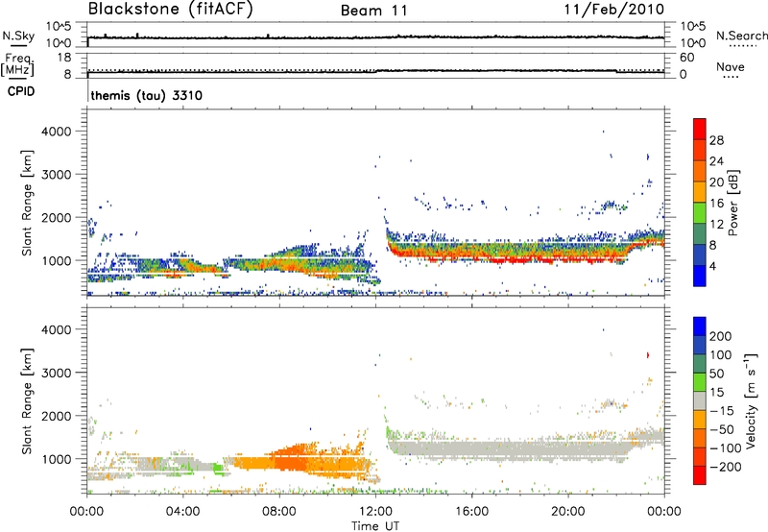Image resolution: width=768 pixels, height=532 pixels.
Task: Click 20:00 on the time axis
Action: 568,512
